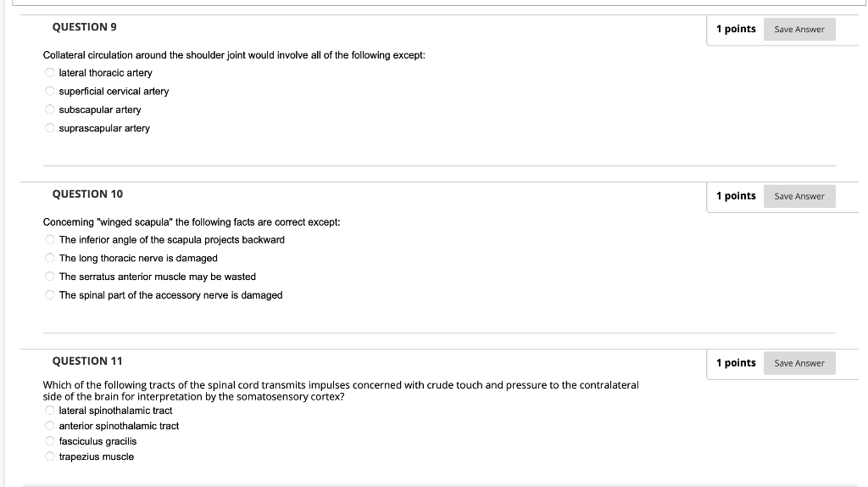Screen dimensions: 868x487
Task: Save Answer for Question 11
Action: (x=798, y=363)
